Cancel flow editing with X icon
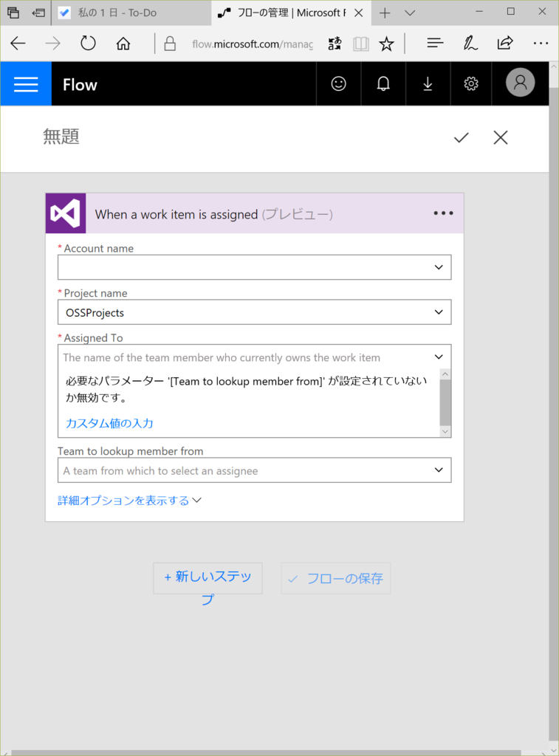Screen dimensions: 559x756 point(501,138)
